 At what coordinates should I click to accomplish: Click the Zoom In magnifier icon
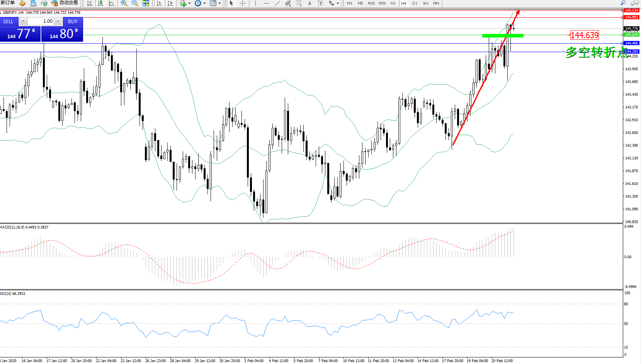pos(124,3)
